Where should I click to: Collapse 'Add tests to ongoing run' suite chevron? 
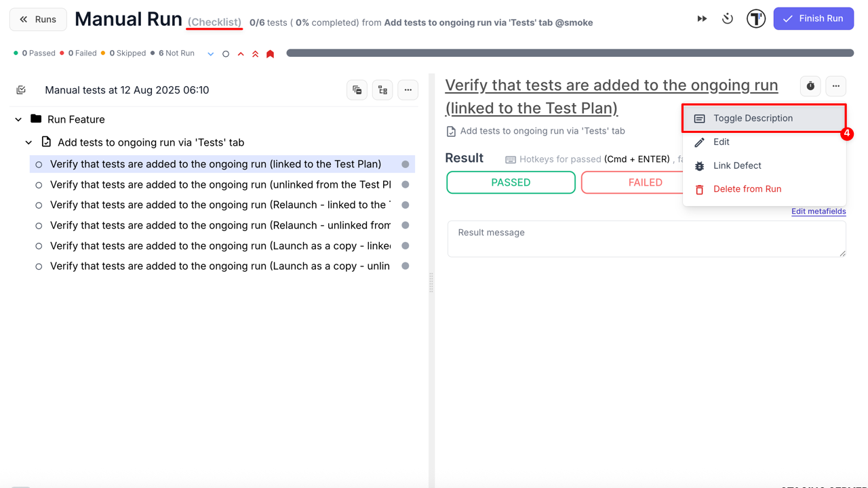(x=28, y=143)
